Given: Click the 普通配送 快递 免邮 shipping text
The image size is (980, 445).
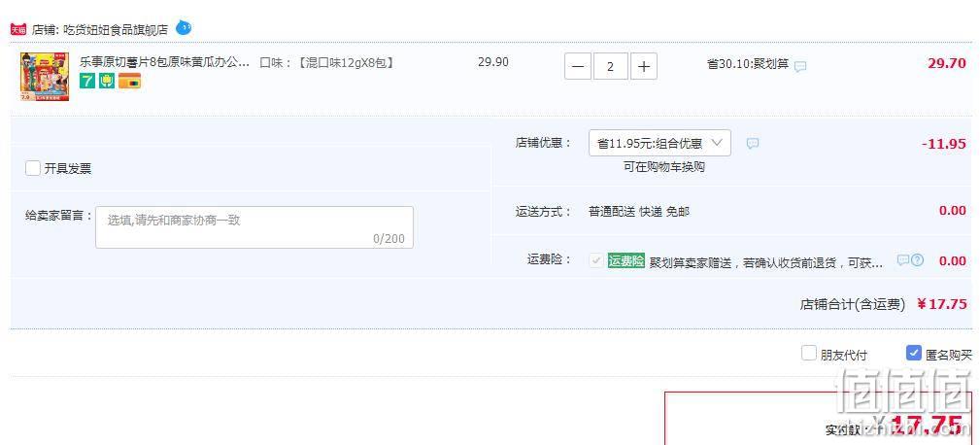Looking at the screenshot, I should pos(639,211).
